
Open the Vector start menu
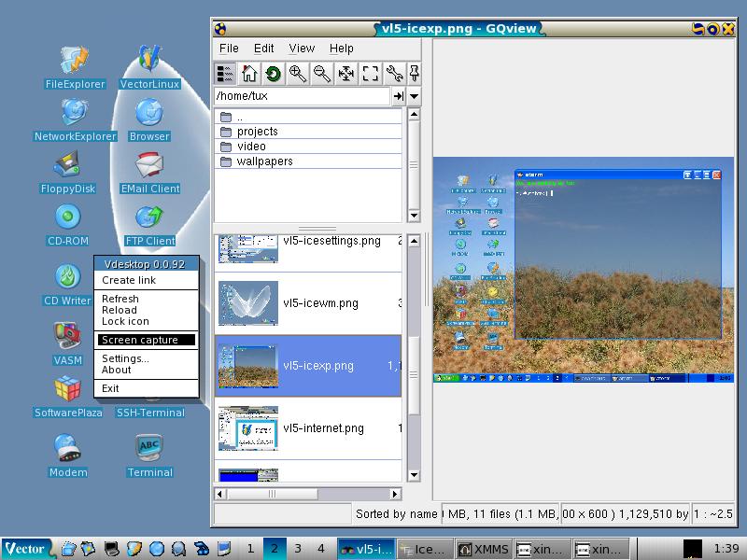[26, 549]
